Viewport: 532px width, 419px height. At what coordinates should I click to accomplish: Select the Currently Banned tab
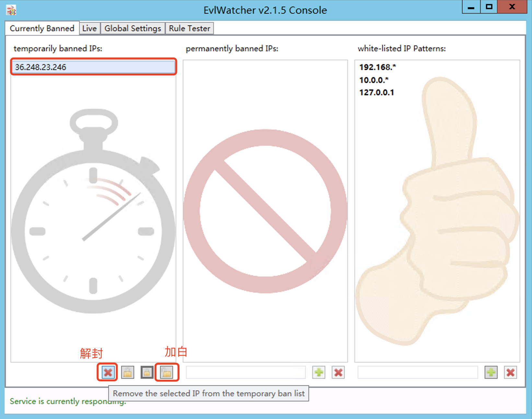click(42, 28)
